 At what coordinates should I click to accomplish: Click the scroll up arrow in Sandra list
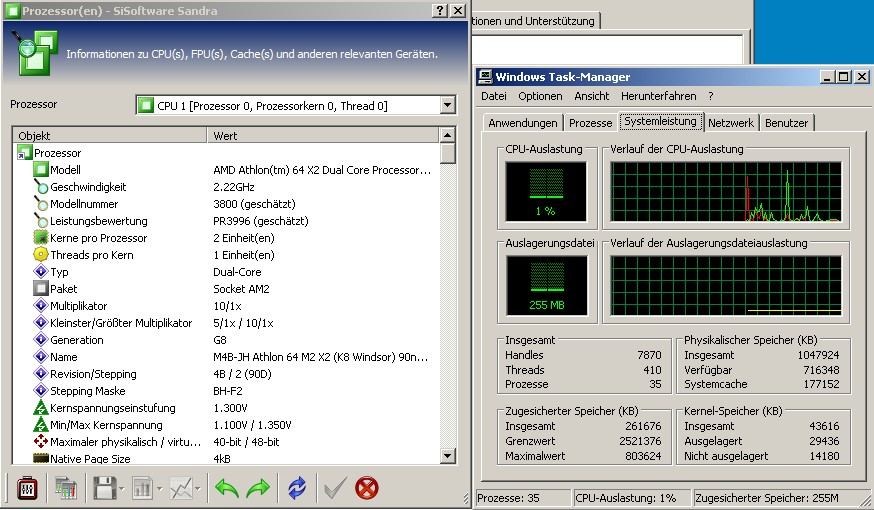click(448, 135)
